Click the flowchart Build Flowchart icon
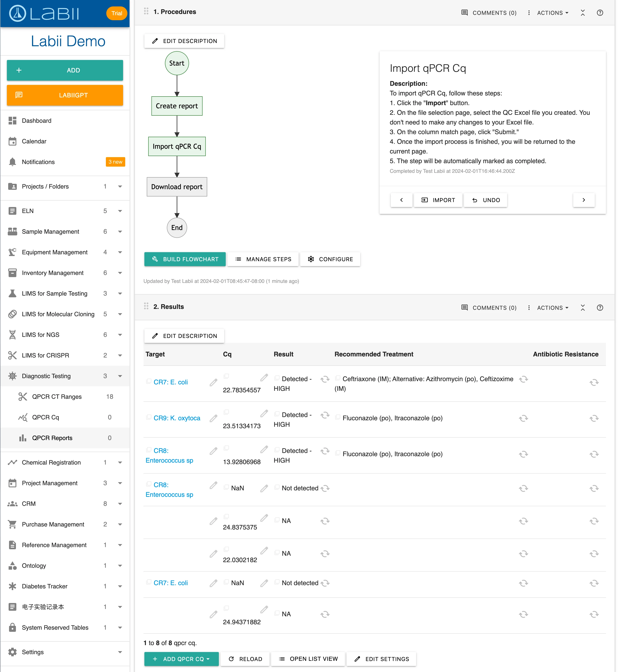Viewport: 618px width, 672px height. pos(155,259)
